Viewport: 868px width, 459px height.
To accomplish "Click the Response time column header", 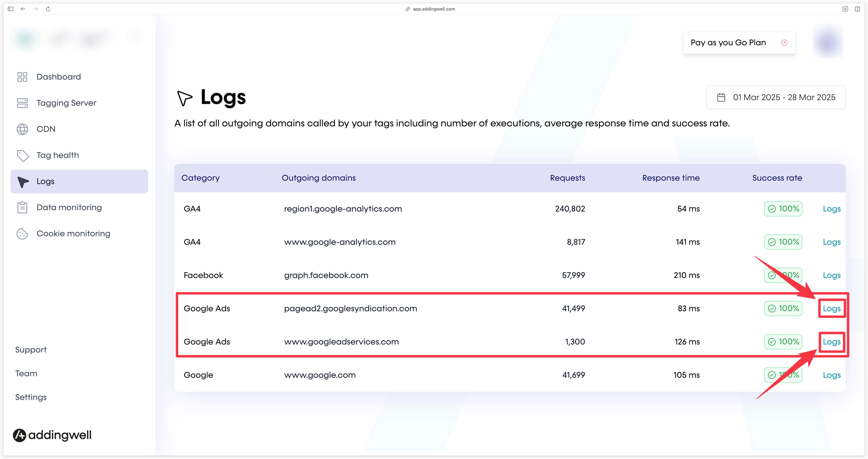I will pos(671,178).
